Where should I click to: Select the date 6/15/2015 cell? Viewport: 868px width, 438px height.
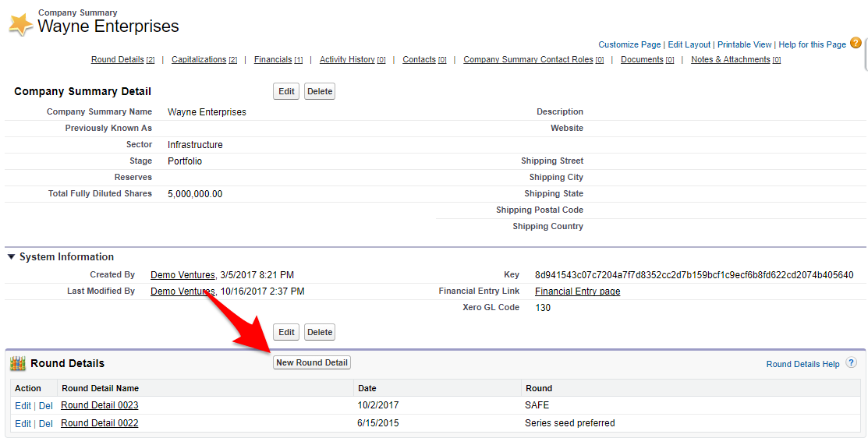[378, 423]
